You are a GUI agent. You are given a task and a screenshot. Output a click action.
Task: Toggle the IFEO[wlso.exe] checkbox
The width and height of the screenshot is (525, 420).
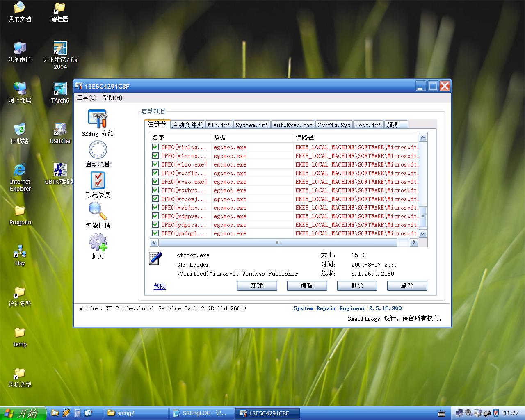[155, 164]
